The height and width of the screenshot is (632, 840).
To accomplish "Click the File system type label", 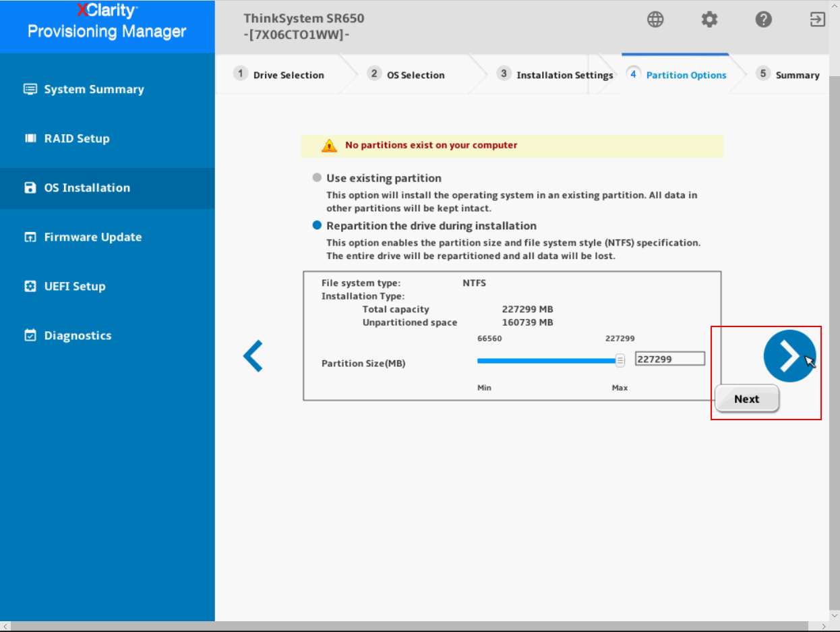I will click(361, 283).
